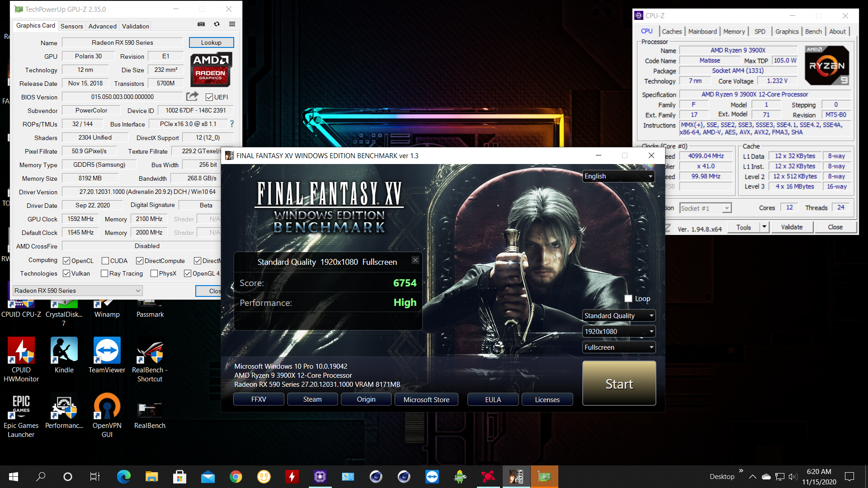Switch to CPU-Z Caches tab
This screenshot has width=868, height=488.
[x=672, y=31]
